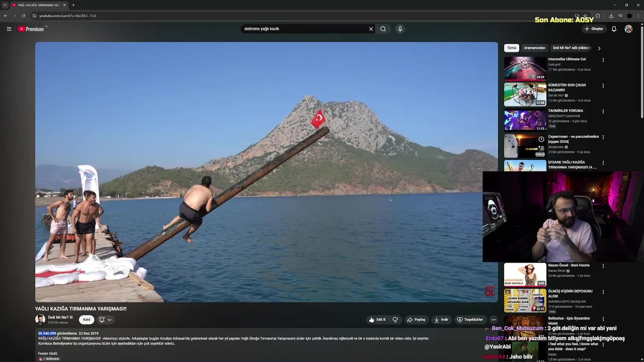
Task: Open the Chrome three-dot menu
Action: click(x=638, y=16)
